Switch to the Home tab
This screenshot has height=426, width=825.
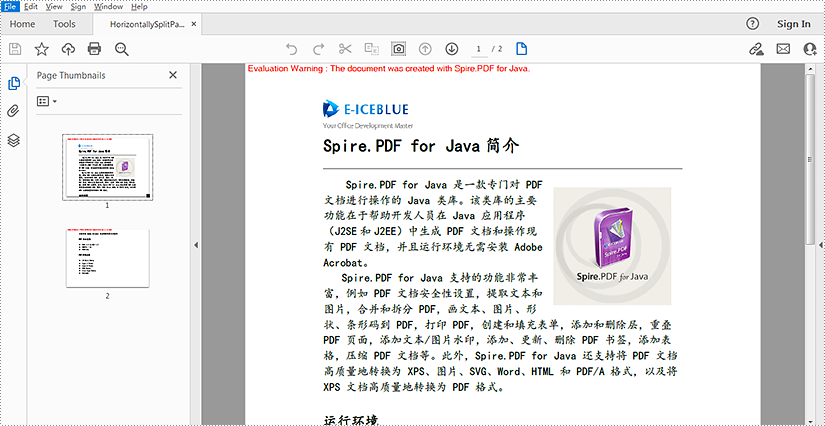click(x=22, y=24)
